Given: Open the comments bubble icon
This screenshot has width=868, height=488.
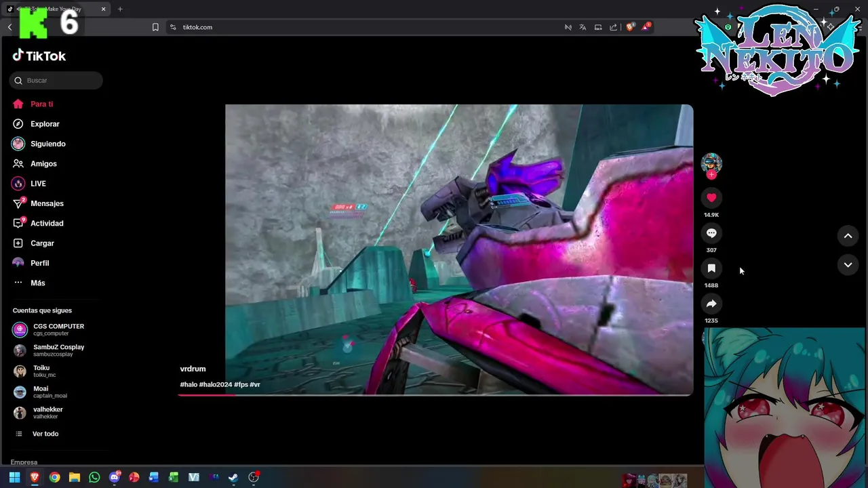Looking at the screenshot, I should (x=711, y=233).
